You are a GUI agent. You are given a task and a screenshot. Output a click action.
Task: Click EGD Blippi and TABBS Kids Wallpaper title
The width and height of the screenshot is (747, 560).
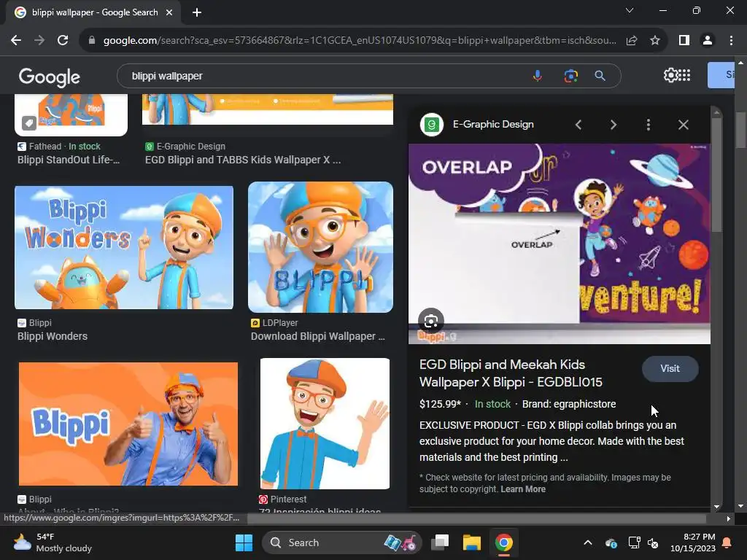242,160
